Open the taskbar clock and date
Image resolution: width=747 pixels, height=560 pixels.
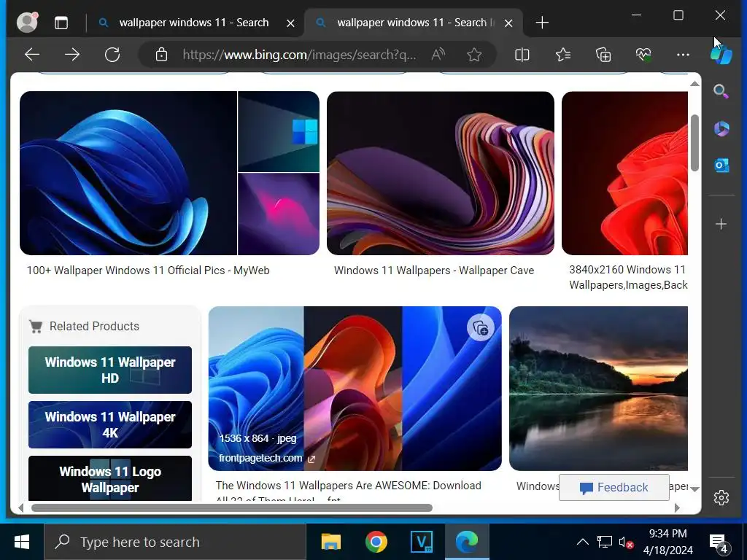pyautogui.click(x=668, y=542)
